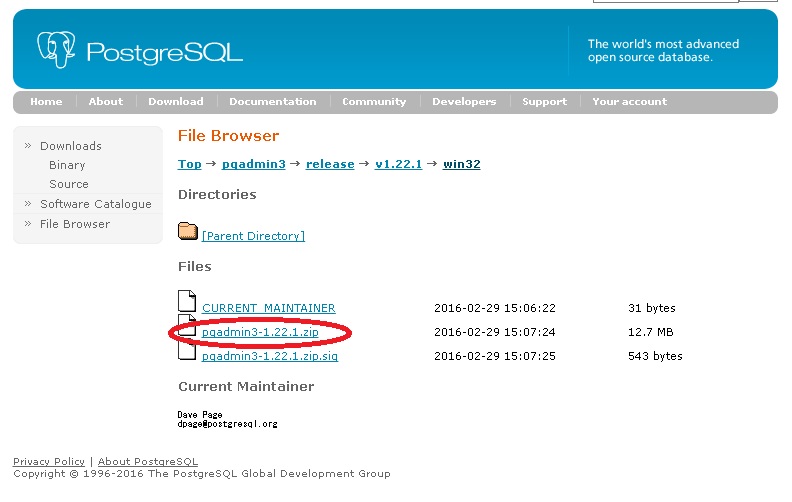
Task: Expand the Software Catalogue sidebar item
Action: click(95, 204)
